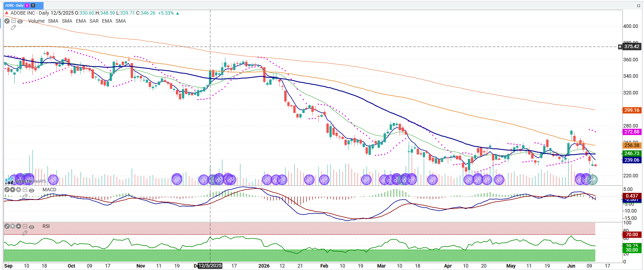Click the EMA label just after SAR
The height and width of the screenshot is (270, 644).
tap(107, 21)
